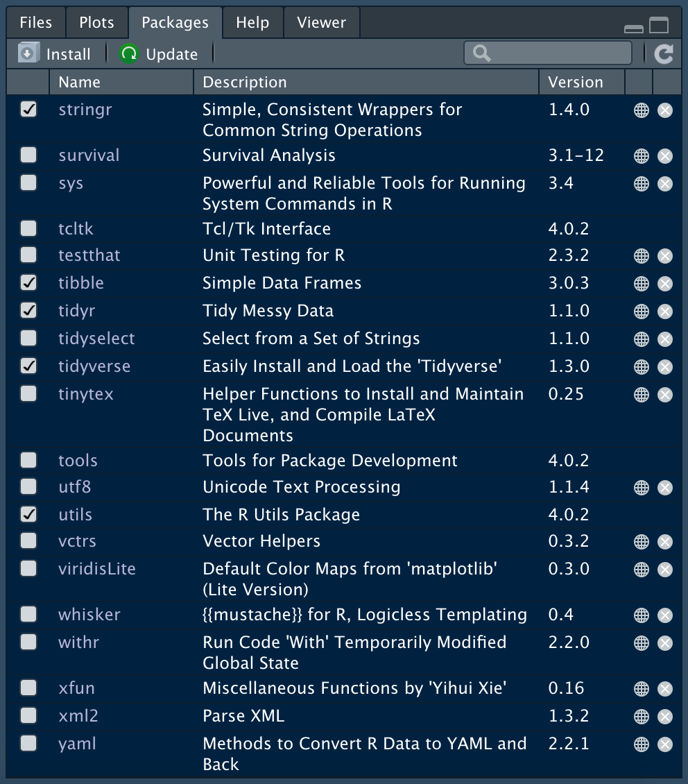
Task: Remove the stringr package with its X icon
Action: [x=665, y=110]
